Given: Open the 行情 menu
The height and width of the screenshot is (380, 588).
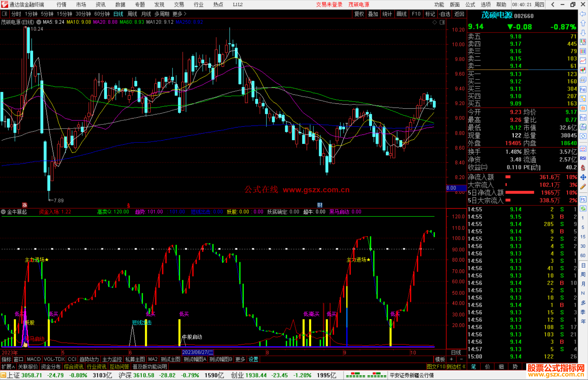Looking at the screenshot, I should pos(61,5).
